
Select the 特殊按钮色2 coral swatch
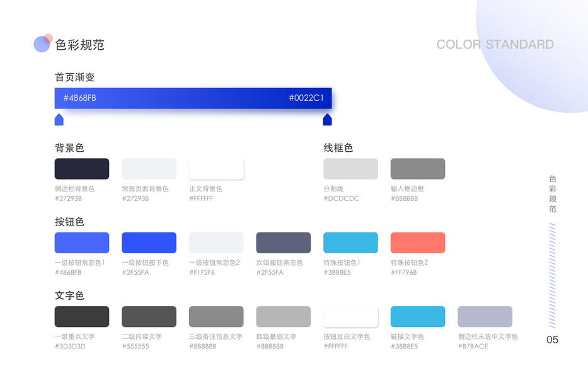[x=418, y=243]
